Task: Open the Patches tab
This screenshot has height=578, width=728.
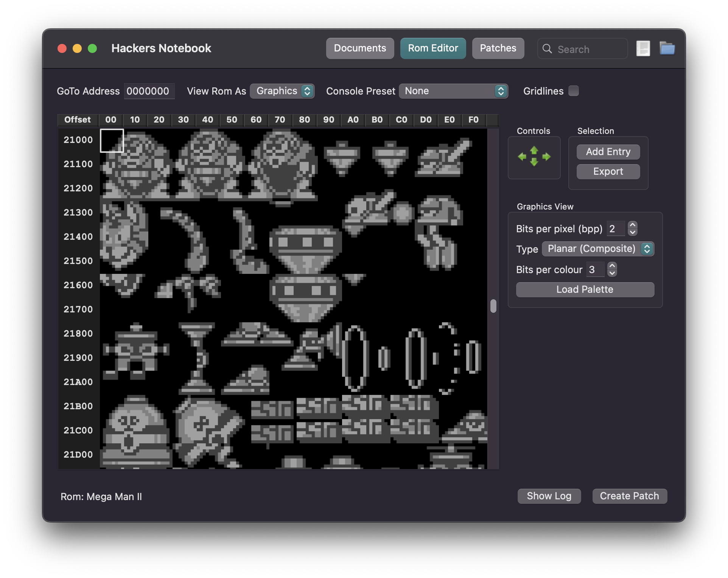Action: click(498, 48)
